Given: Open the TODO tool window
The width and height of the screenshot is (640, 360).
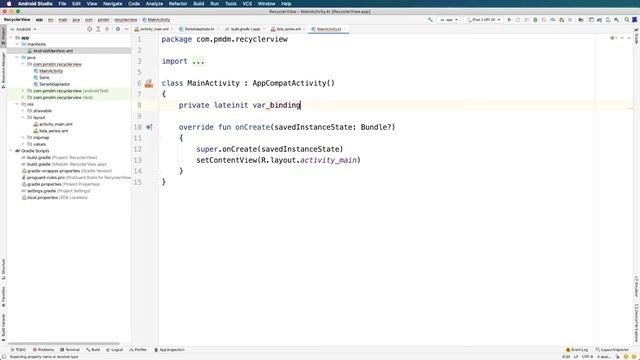Looking at the screenshot, I should point(18,350).
